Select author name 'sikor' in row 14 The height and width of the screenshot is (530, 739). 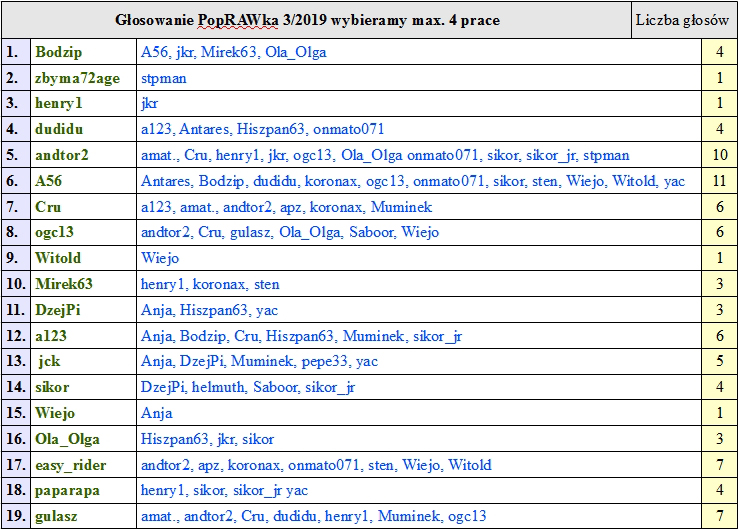[x=52, y=387]
